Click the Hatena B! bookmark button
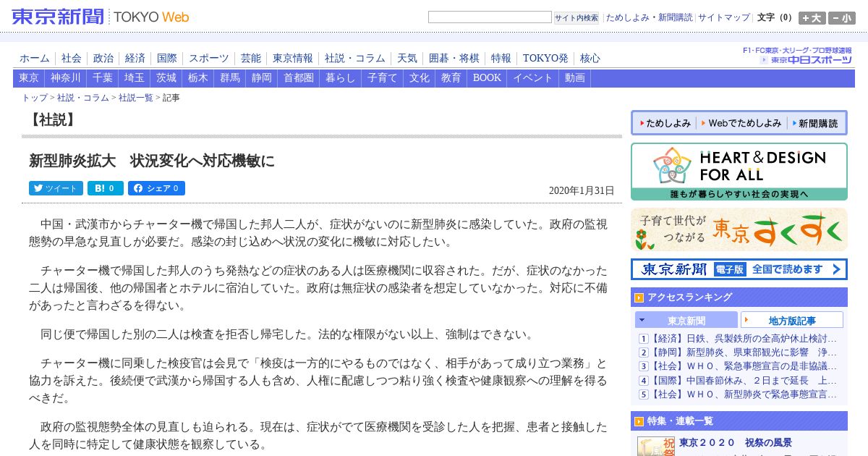The height and width of the screenshot is (456, 868). pyautogui.click(x=106, y=188)
